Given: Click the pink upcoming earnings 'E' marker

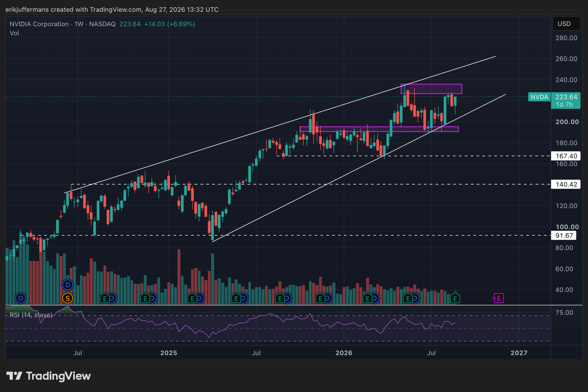Looking at the screenshot, I should click(x=499, y=298).
